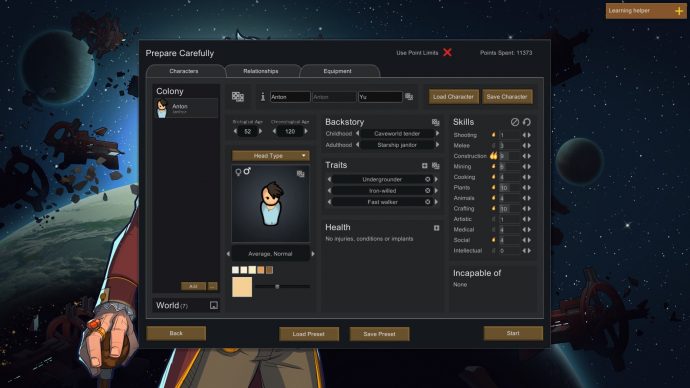Expand the Learning helper plus button
690x388 pixels.
coord(679,11)
